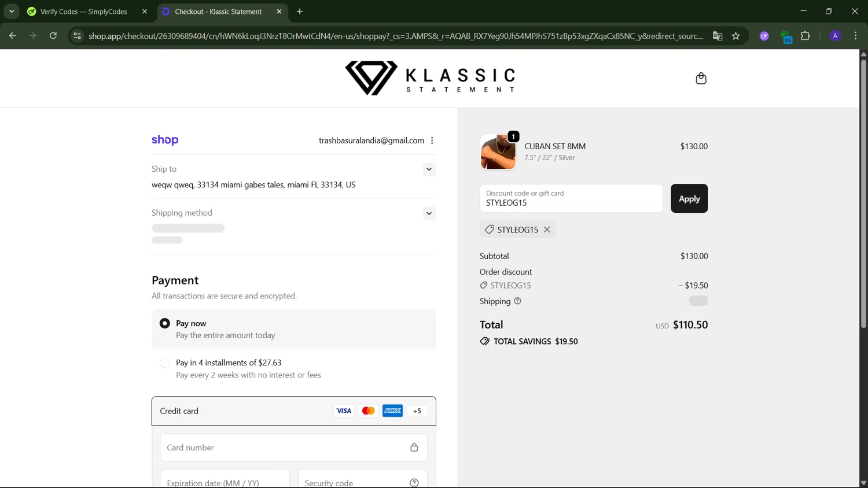The image size is (868, 488).
Task: Remove the STYLEOG15 discount tag
Action: click(547, 230)
